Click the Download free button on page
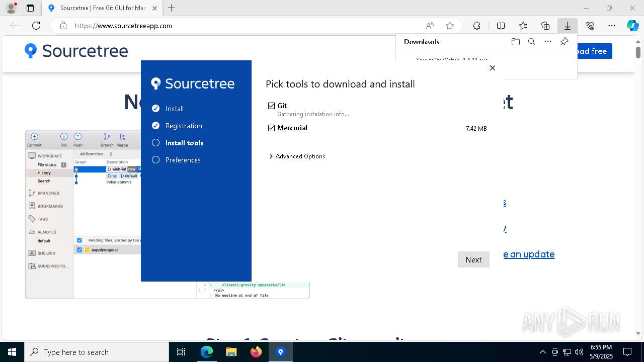 pyautogui.click(x=594, y=51)
